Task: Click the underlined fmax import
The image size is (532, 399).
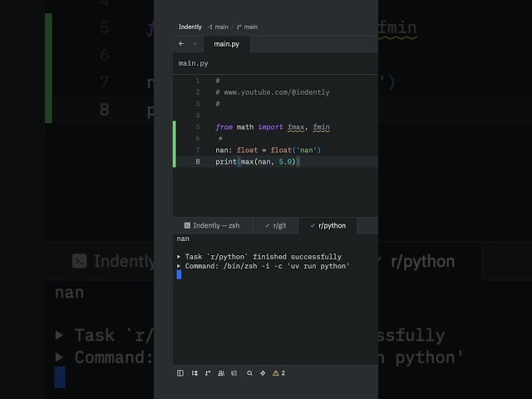Action: point(296,127)
